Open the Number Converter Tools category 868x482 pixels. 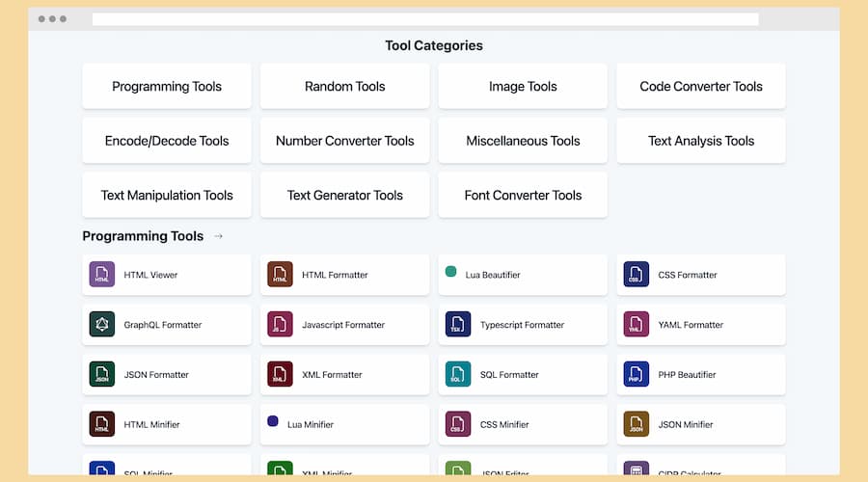tap(345, 141)
